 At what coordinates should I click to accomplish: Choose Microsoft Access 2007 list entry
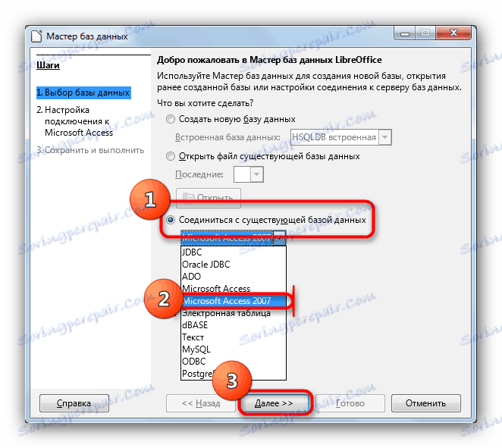[234, 301]
